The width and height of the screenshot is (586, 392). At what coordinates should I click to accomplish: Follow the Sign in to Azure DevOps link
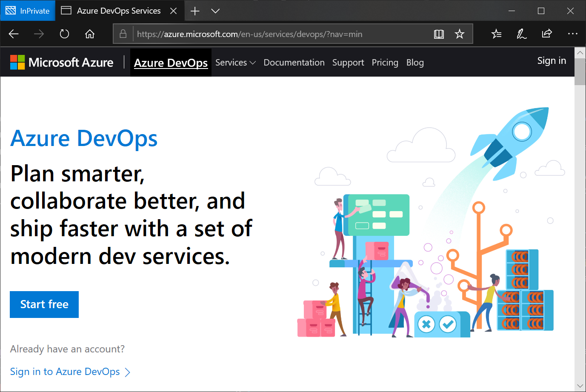click(x=70, y=372)
